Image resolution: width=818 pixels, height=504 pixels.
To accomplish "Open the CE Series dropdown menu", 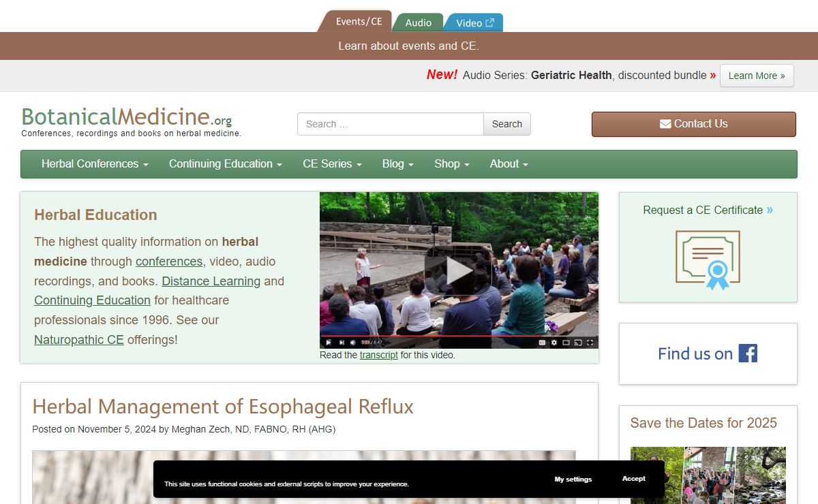I will coord(332,163).
